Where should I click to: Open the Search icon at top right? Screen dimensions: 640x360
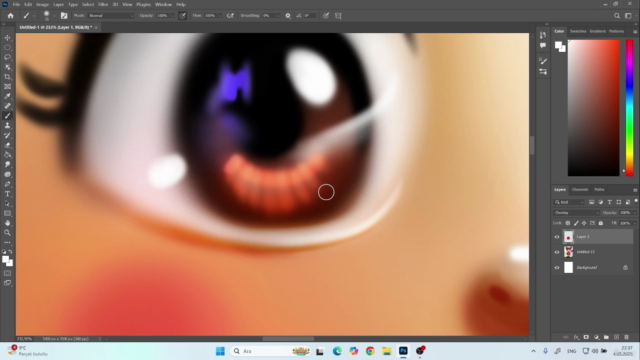click(617, 16)
